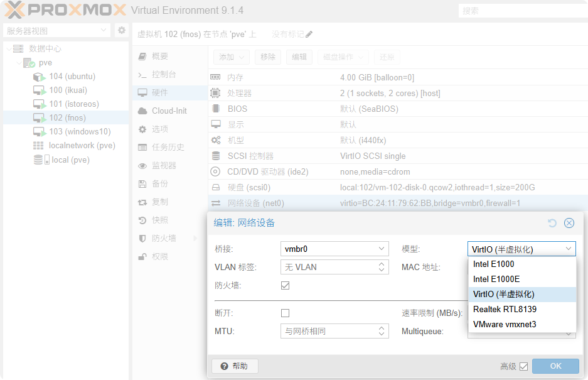The image size is (588, 380).
Task: Click the gear icon next to server view
Action: [122, 30]
